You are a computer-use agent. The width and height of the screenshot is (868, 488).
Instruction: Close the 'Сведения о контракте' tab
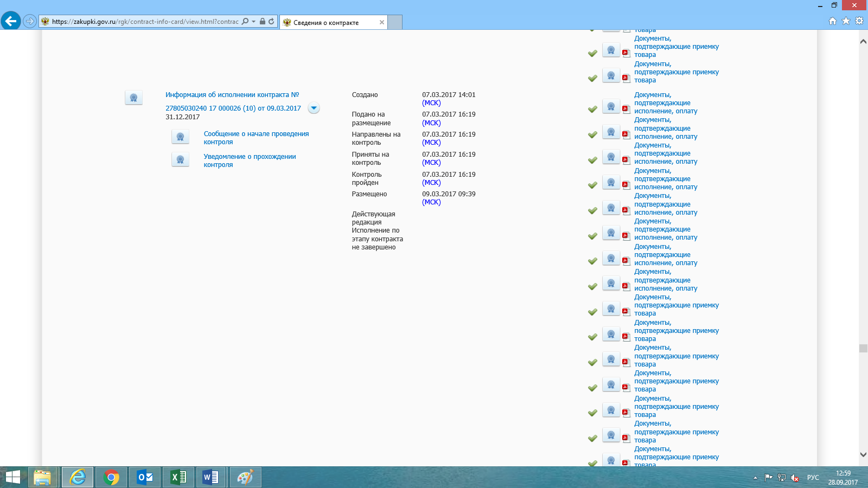pyautogui.click(x=382, y=22)
